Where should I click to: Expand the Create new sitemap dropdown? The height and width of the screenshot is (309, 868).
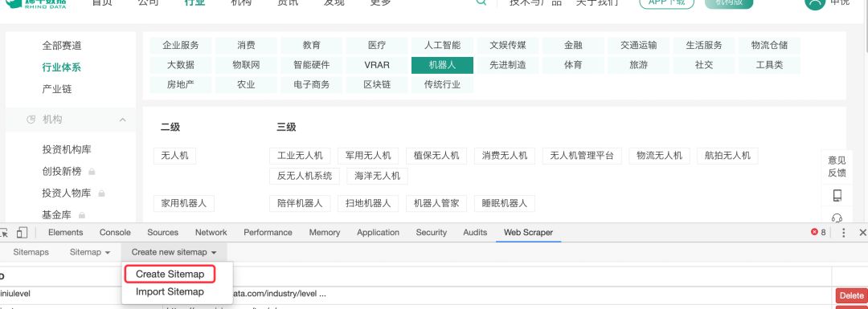pos(174,252)
